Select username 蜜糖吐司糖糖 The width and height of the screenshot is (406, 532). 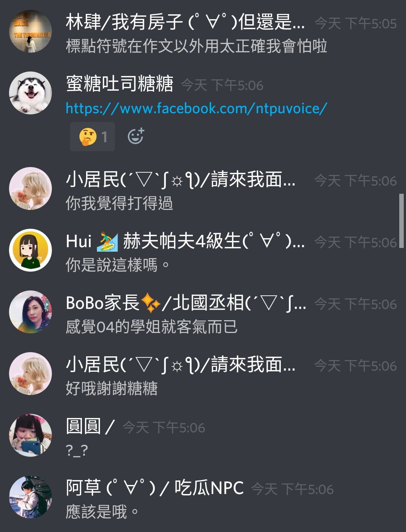click(120, 84)
